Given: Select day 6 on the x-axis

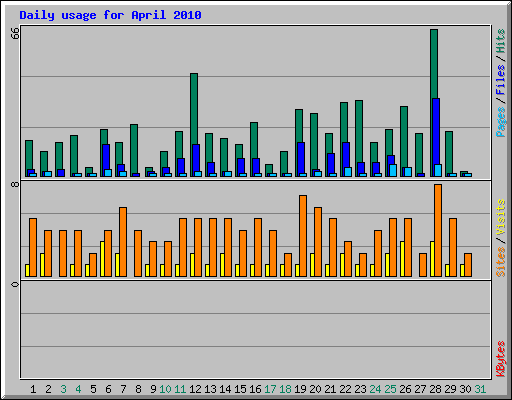Looking at the screenshot, I should click(x=108, y=389).
